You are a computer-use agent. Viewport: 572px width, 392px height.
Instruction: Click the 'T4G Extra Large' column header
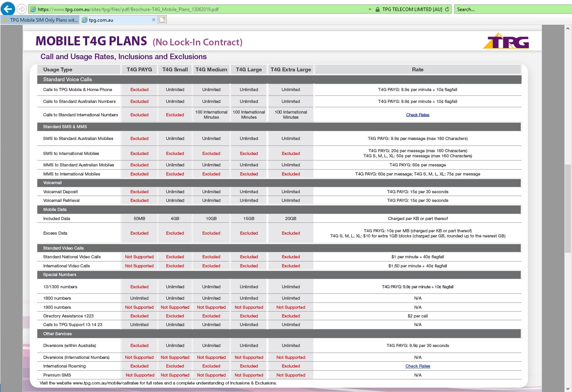coord(291,69)
